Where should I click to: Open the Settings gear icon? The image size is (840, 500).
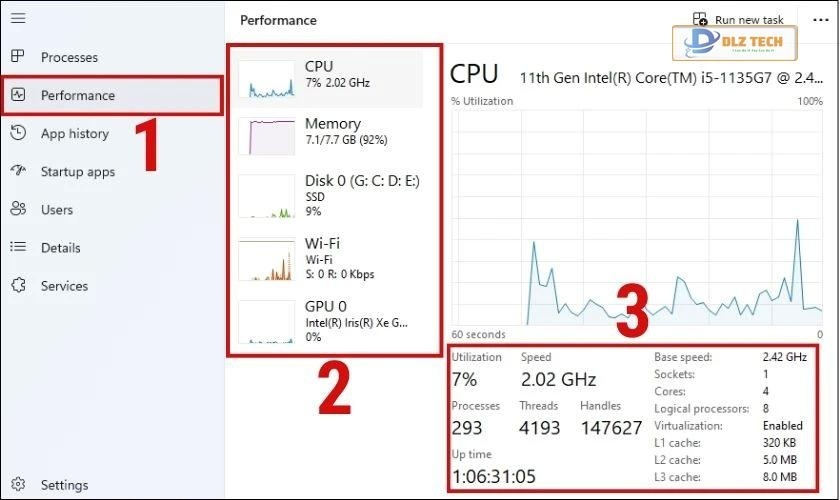click(18, 485)
